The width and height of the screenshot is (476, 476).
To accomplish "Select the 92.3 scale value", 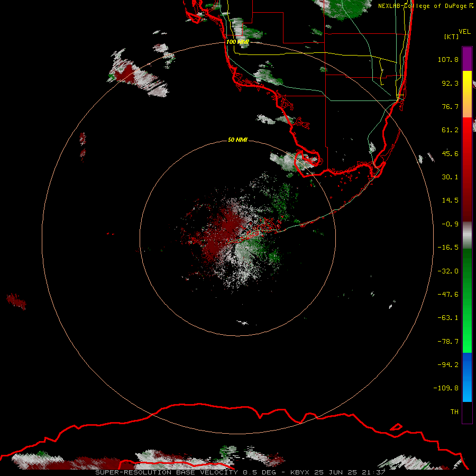I will [x=450, y=83].
